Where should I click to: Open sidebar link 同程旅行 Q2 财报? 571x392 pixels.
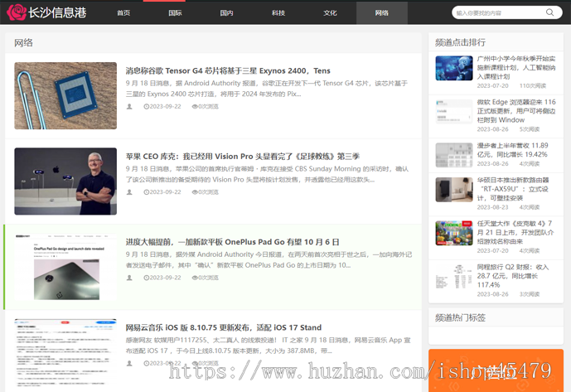pos(513,276)
